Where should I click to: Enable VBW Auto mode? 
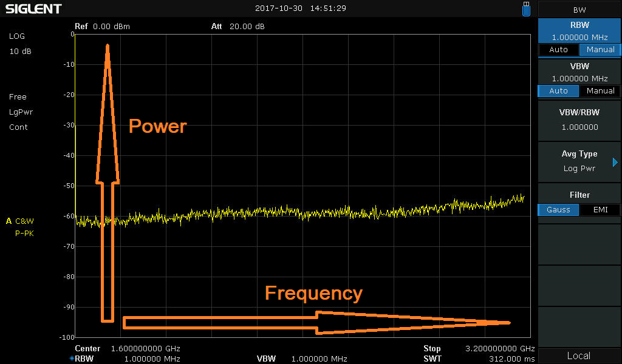(558, 91)
